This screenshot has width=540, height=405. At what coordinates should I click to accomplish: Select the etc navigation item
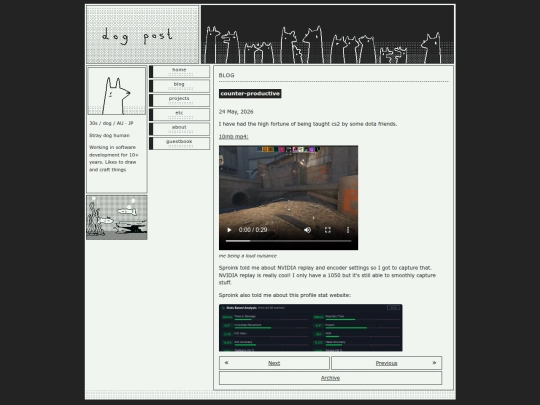(179, 115)
